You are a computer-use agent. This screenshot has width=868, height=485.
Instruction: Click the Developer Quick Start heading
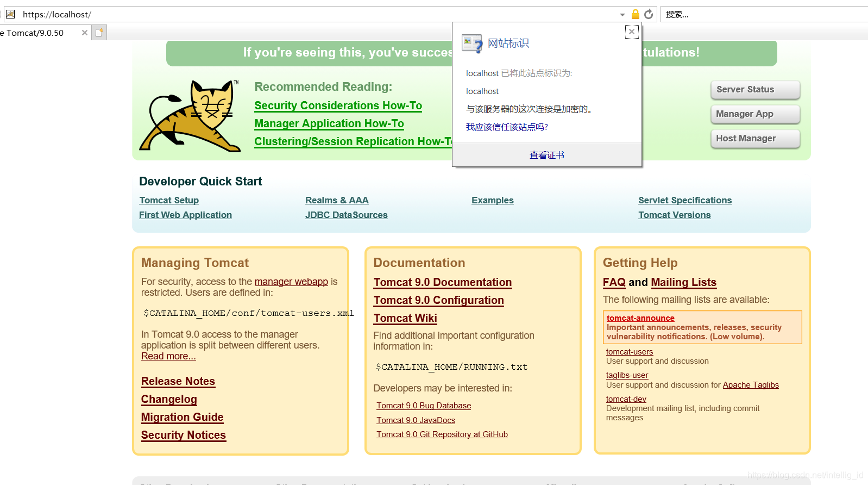point(200,182)
